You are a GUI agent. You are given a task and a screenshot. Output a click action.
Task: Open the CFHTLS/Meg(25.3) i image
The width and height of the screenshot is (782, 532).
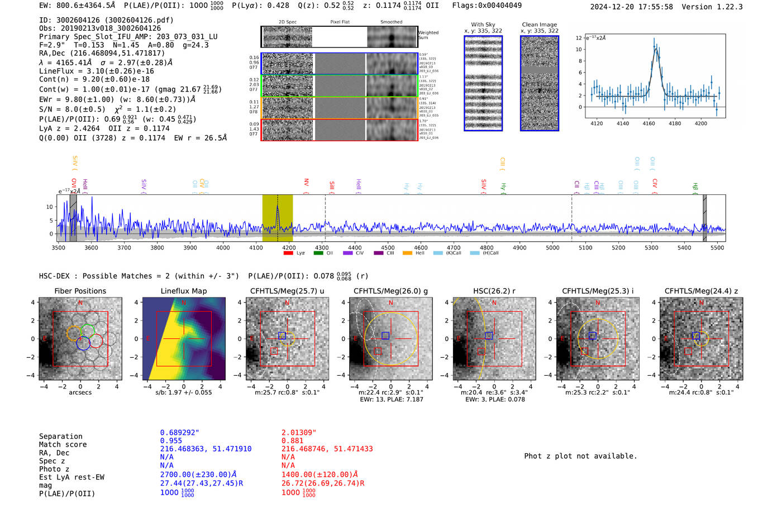[598, 339]
